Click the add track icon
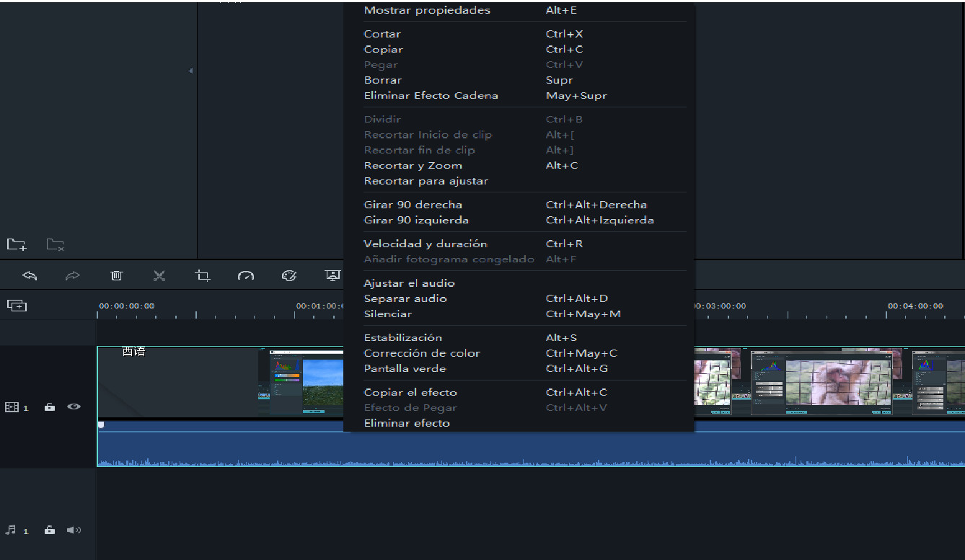Viewport: 965px width, 560px height. pyautogui.click(x=17, y=306)
